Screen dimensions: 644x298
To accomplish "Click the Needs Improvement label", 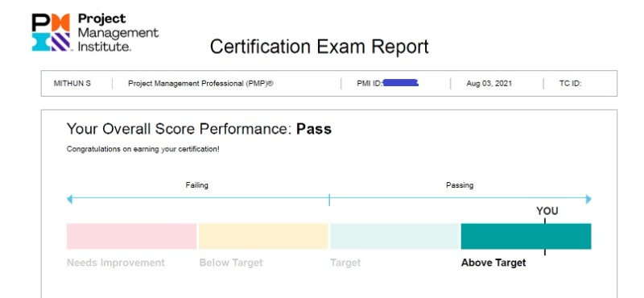I will [116, 263].
